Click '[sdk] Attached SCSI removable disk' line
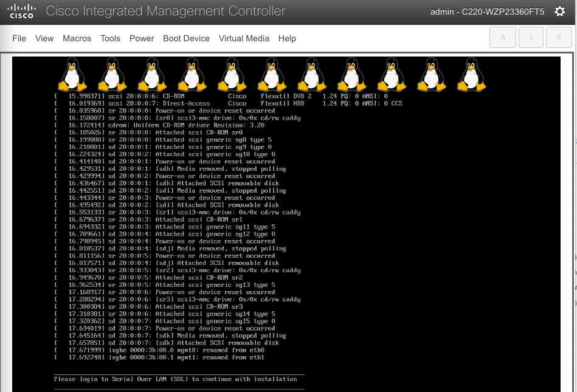 [167, 343]
